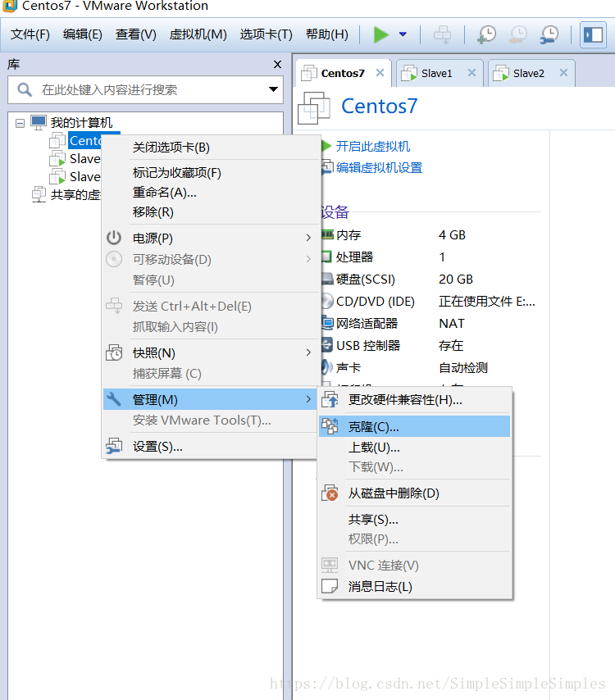Viewport: 615px width, 700px height.
Task: Expand the 快照(N) submenu arrow
Action: pos(308,352)
